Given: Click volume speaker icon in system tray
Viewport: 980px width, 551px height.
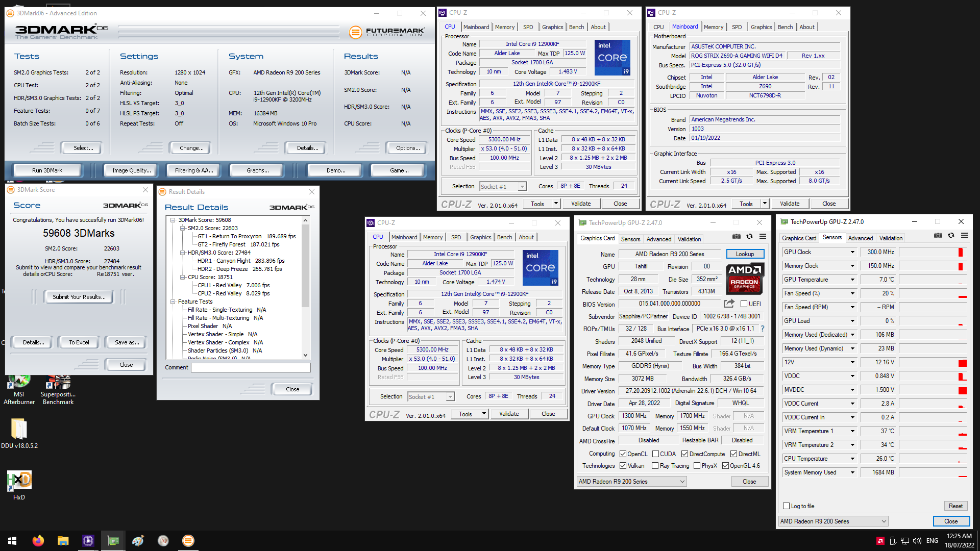Looking at the screenshot, I should click(917, 541).
